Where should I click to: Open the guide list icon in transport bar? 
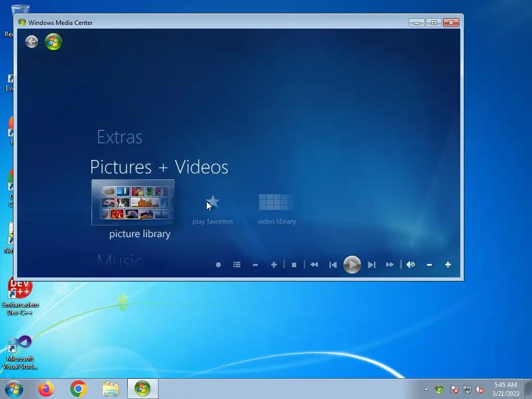click(x=237, y=264)
